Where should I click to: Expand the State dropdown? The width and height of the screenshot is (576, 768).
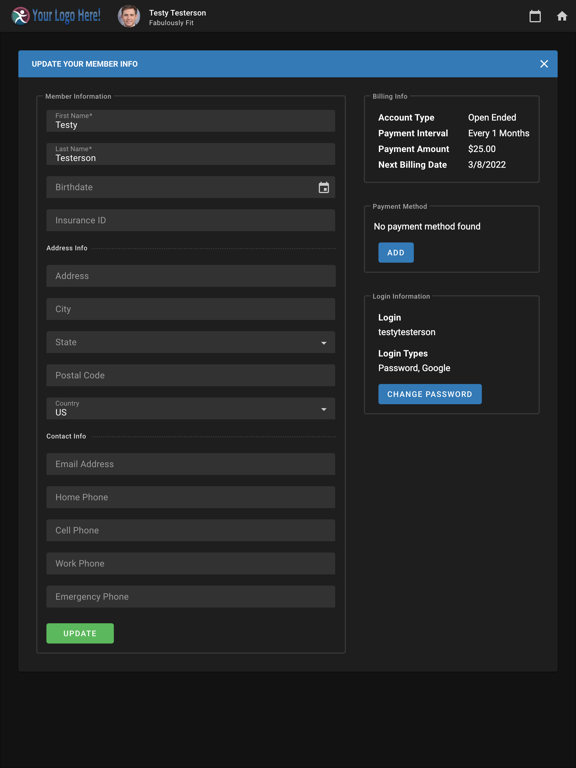point(191,342)
